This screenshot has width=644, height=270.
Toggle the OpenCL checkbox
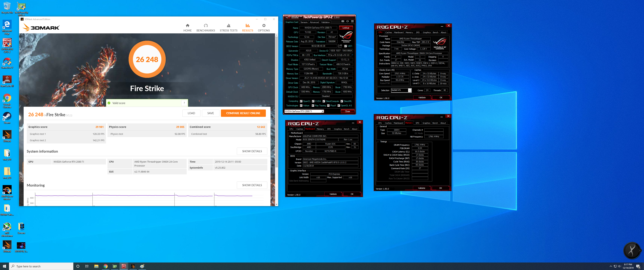pos(301,101)
